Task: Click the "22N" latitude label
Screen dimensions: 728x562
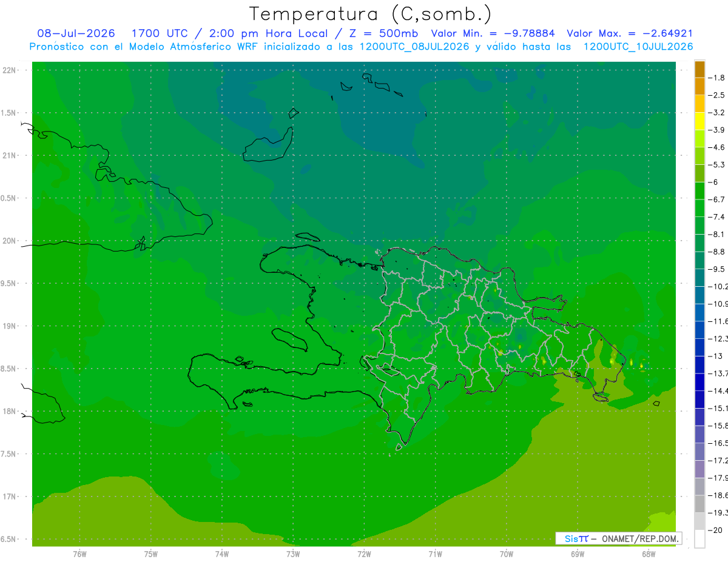Action: (x=10, y=70)
